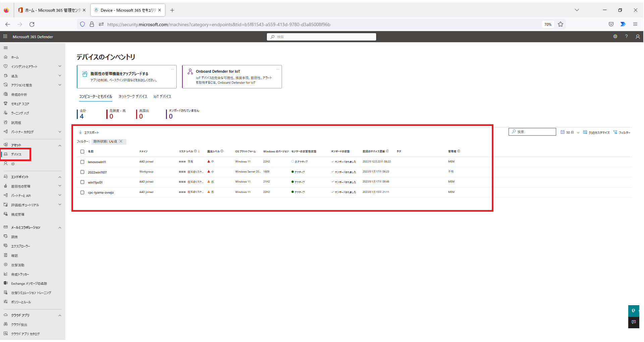Expand Incidents and alerts section

[60, 66]
